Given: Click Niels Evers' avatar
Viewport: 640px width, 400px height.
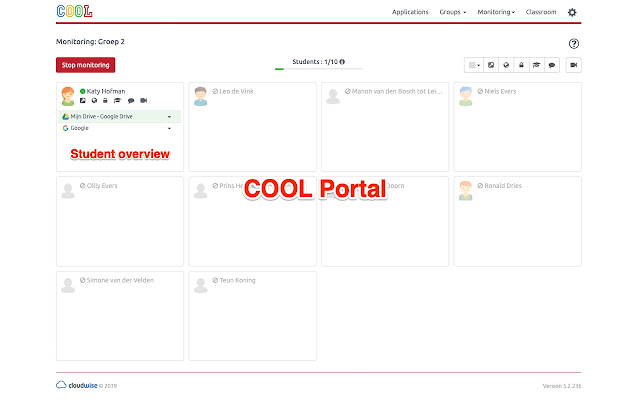Looking at the screenshot, I should 465,96.
